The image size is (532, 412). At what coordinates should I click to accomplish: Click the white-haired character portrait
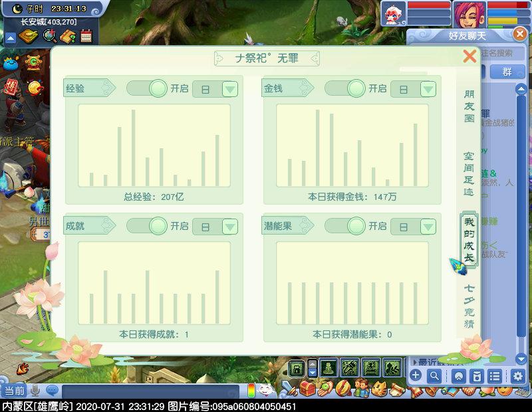pyautogui.click(x=394, y=14)
